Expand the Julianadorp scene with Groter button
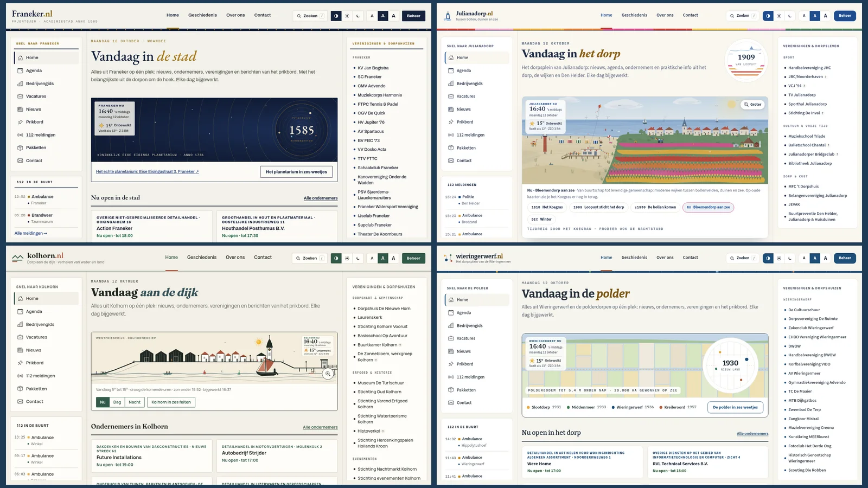Viewport: 868px width, 488px height. tap(752, 104)
